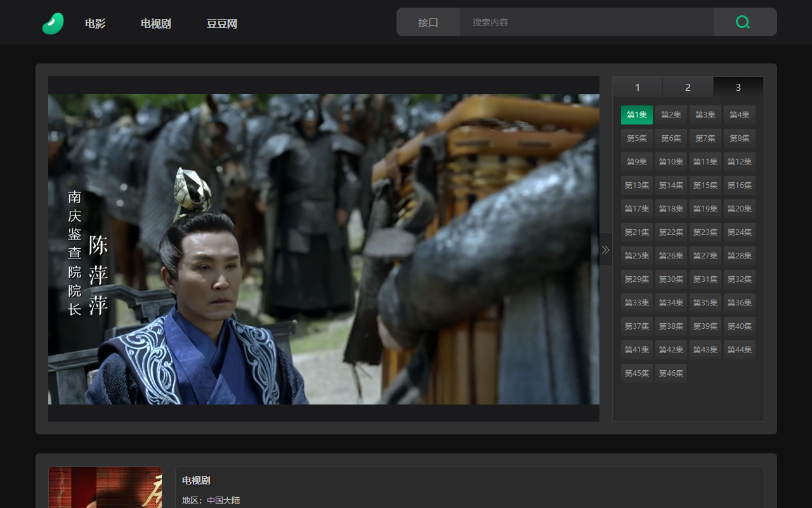This screenshot has height=508, width=812.
Task: Play episode 第2集
Action: (671, 115)
